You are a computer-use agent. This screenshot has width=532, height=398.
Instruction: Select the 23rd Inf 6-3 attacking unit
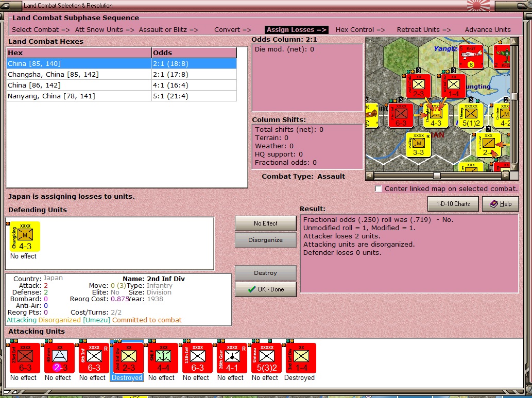pyautogui.click(x=25, y=358)
